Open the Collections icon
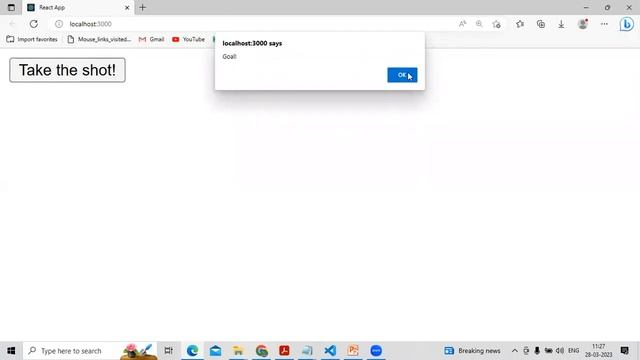640x360 pixels. 541,24
